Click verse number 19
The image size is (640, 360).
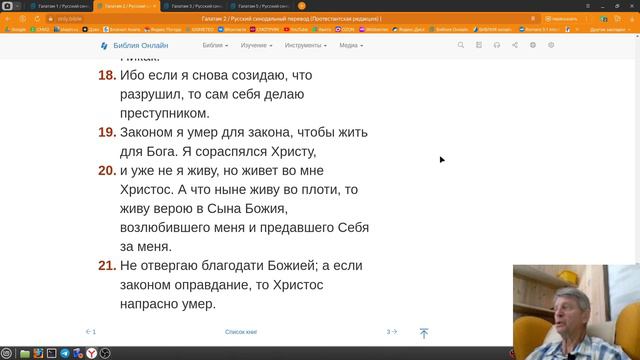(x=107, y=132)
